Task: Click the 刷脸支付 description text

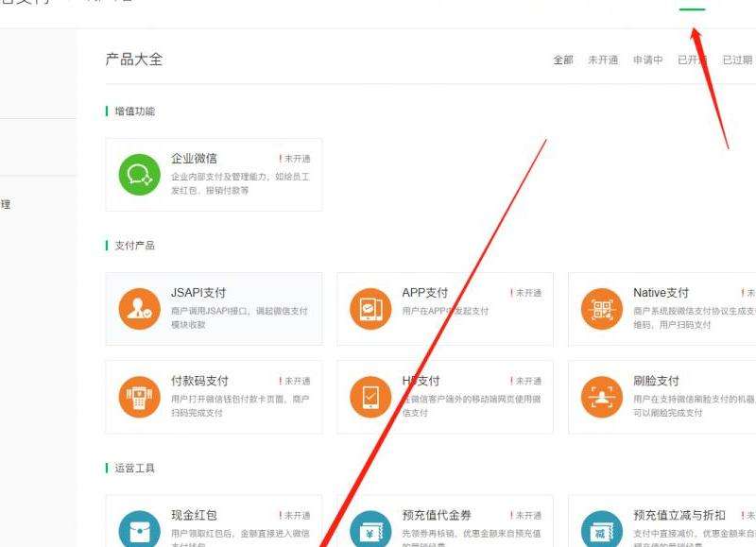Action: tap(695, 406)
